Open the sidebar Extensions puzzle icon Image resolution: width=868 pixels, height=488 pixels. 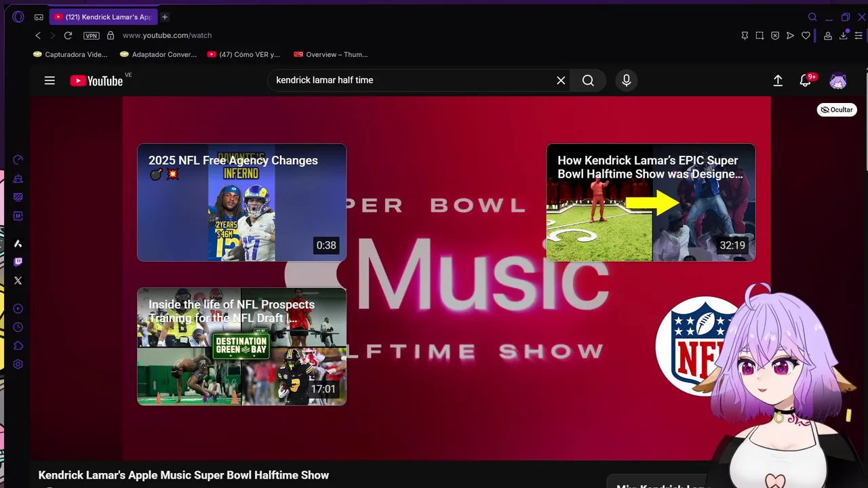[x=18, y=346]
